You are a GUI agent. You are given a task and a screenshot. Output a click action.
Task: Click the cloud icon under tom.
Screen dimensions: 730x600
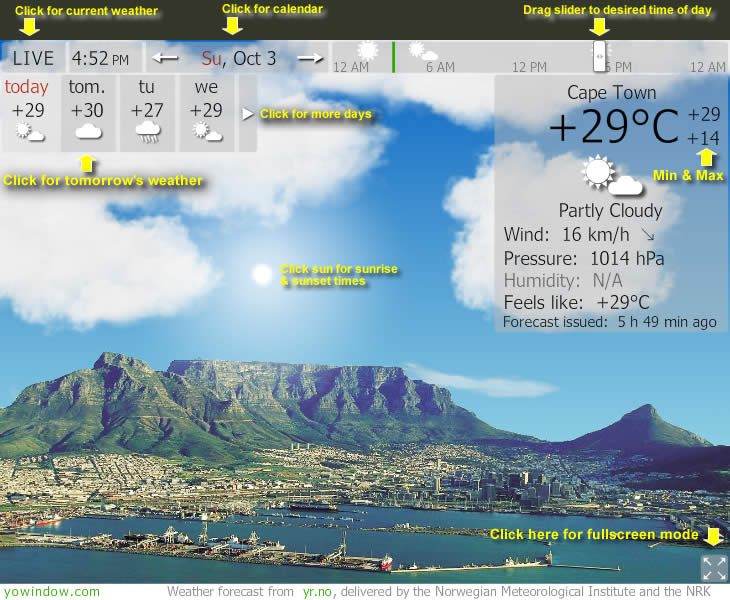pos(88,132)
